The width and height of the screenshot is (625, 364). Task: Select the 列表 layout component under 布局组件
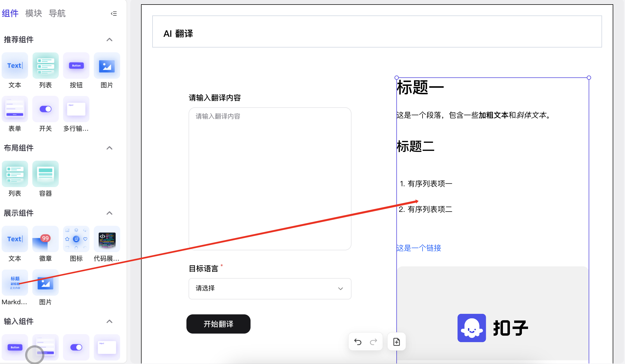click(x=15, y=174)
